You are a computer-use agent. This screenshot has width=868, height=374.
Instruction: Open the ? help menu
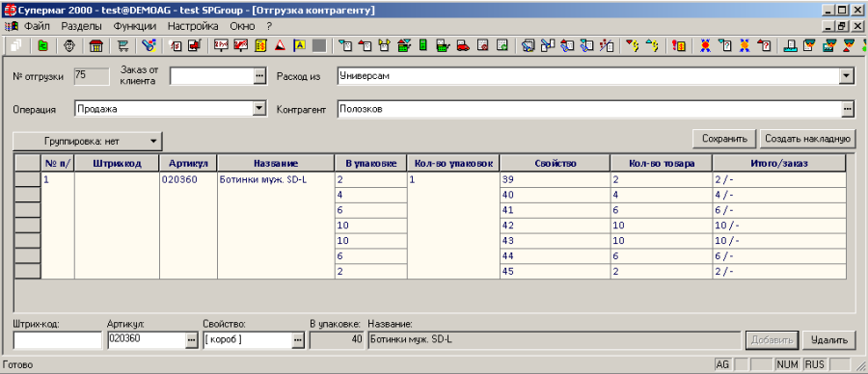(269, 26)
